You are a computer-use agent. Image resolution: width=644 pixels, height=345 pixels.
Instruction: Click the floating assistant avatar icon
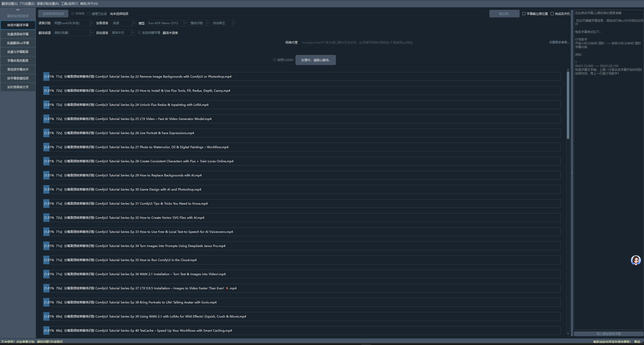coord(636,260)
